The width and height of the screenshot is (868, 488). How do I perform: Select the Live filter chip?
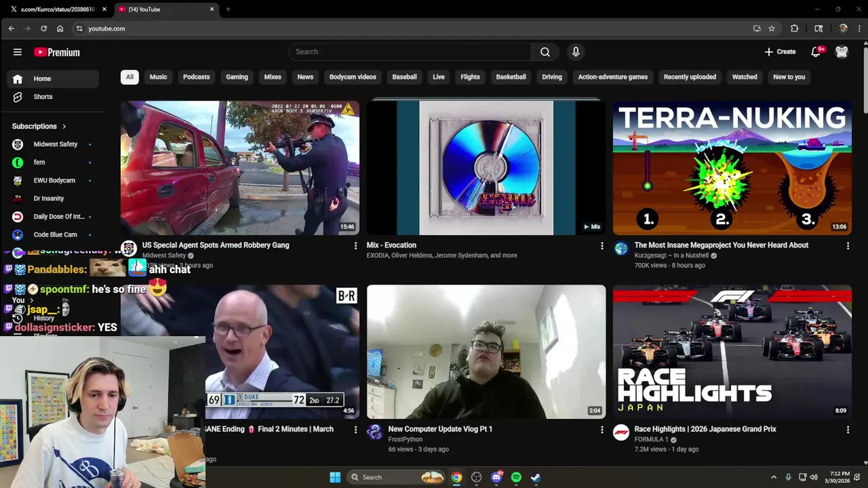click(x=439, y=77)
